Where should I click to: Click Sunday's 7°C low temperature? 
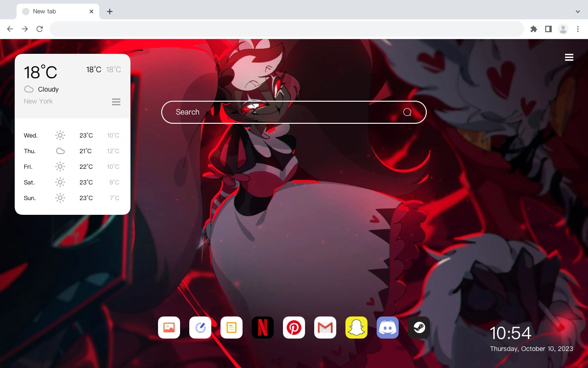pyautogui.click(x=114, y=198)
